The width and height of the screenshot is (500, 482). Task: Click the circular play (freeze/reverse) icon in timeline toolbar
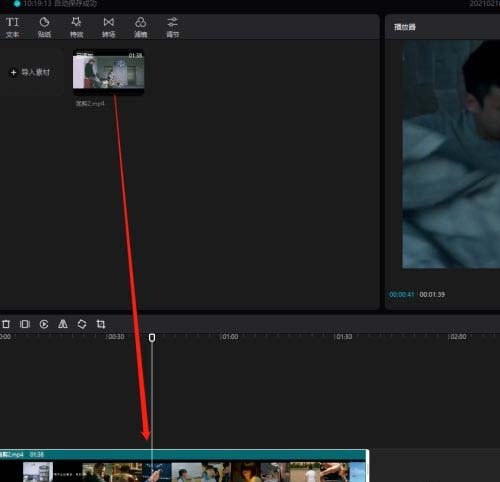tap(44, 324)
